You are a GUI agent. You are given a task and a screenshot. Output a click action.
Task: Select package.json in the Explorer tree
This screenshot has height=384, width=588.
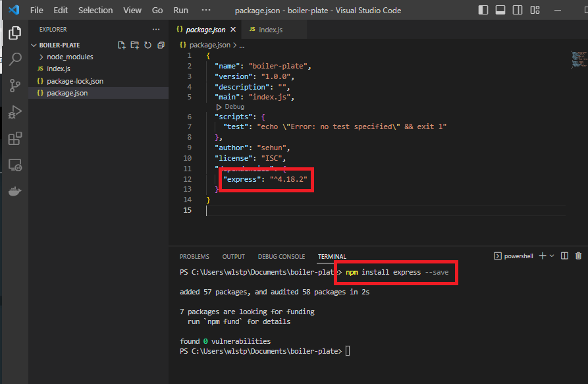pyautogui.click(x=67, y=93)
